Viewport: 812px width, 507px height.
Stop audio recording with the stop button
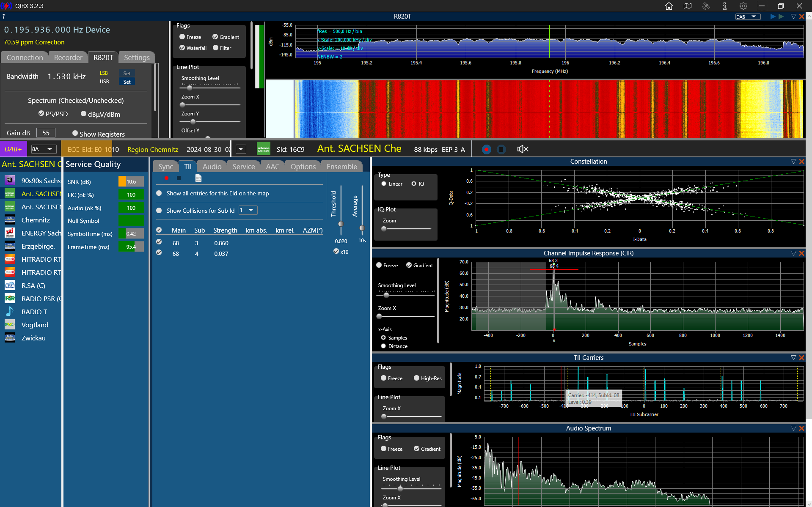(501, 149)
